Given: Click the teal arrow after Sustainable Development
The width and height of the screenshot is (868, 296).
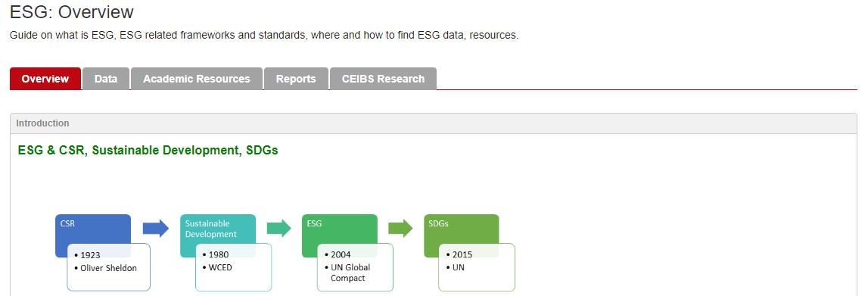Looking at the screenshot, I should 279,228.
